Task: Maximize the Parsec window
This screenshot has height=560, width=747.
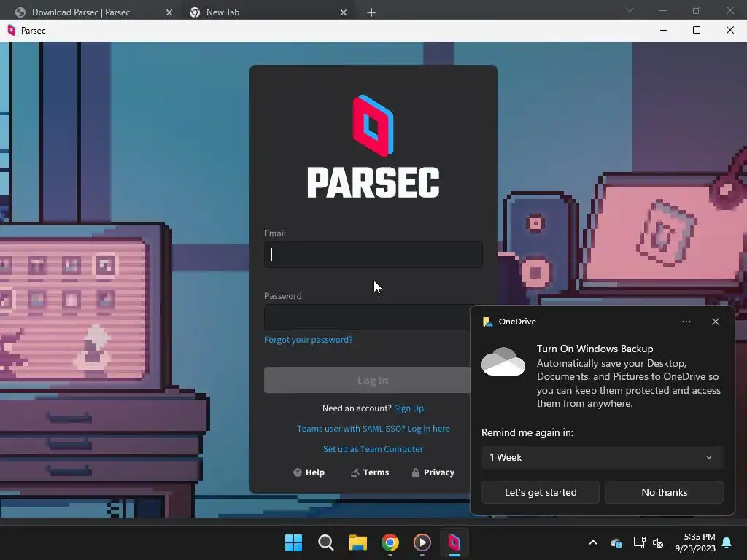Action: tap(697, 30)
